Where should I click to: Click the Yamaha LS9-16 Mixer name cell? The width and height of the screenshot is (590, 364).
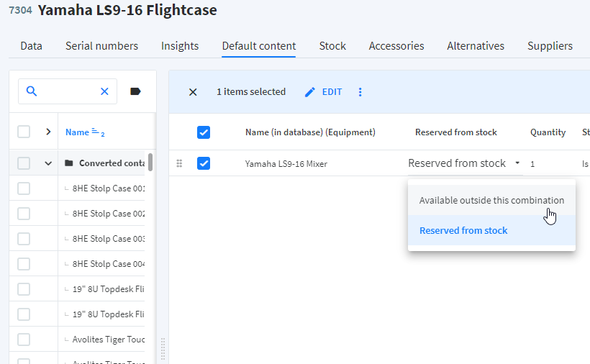tap(286, 164)
